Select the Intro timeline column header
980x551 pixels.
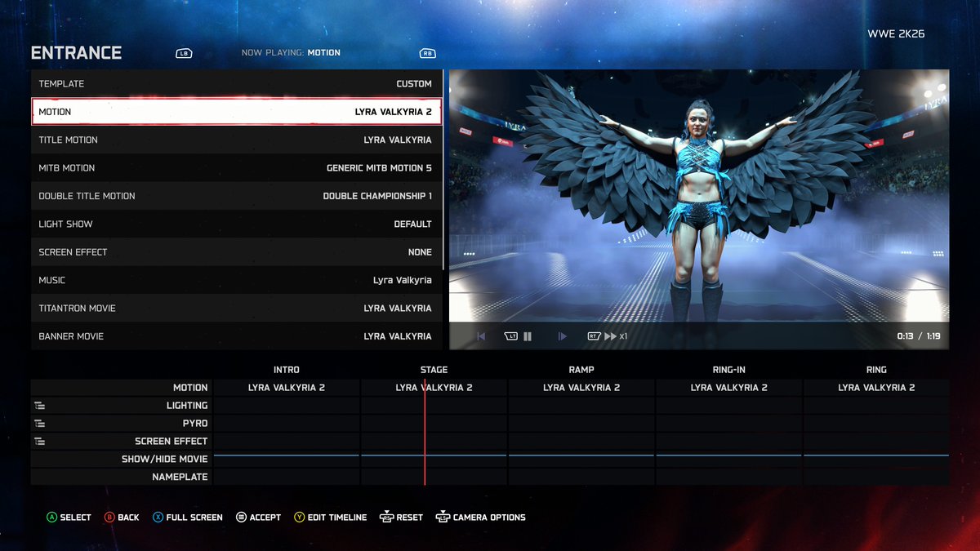click(x=287, y=370)
